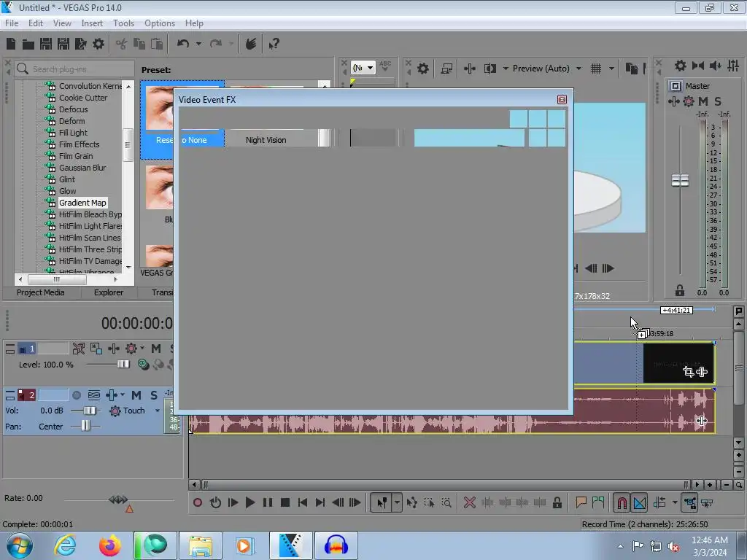Mute video track 1 with M button
747x560 pixels.
pyautogui.click(x=156, y=349)
